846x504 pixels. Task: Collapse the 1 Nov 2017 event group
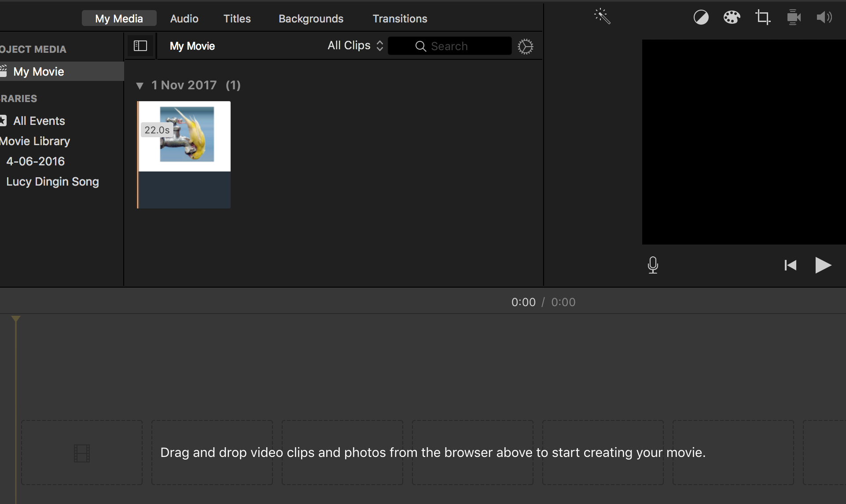pos(140,86)
